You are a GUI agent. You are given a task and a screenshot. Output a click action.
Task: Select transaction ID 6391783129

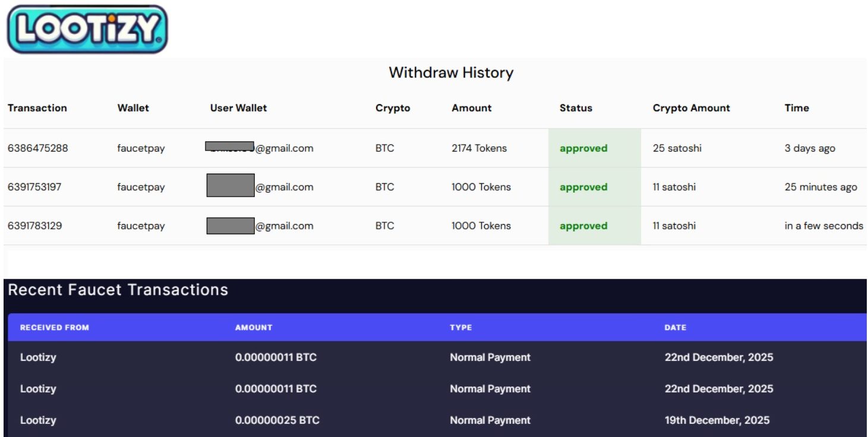[x=35, y=226]
